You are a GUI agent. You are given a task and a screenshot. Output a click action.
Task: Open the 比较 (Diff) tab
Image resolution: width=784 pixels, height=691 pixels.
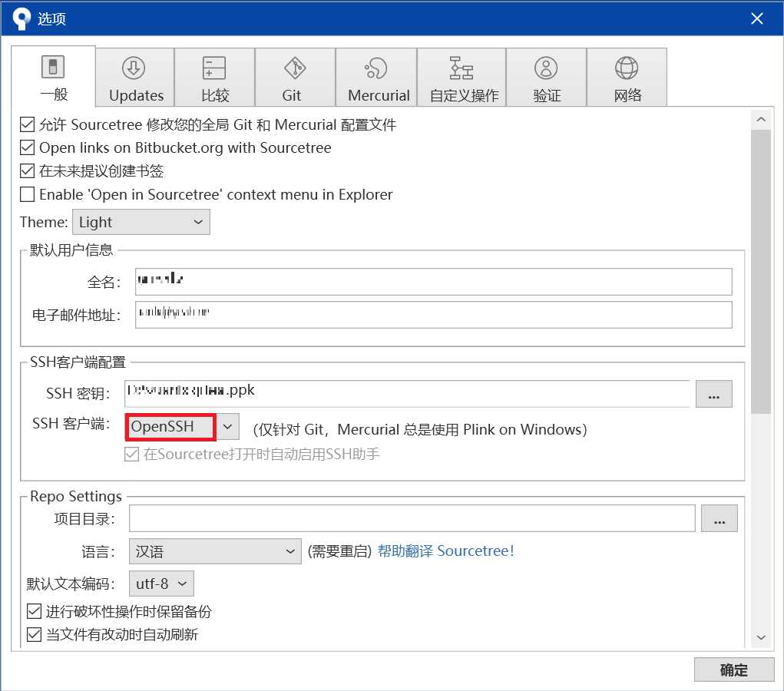(x=214, y=78)
